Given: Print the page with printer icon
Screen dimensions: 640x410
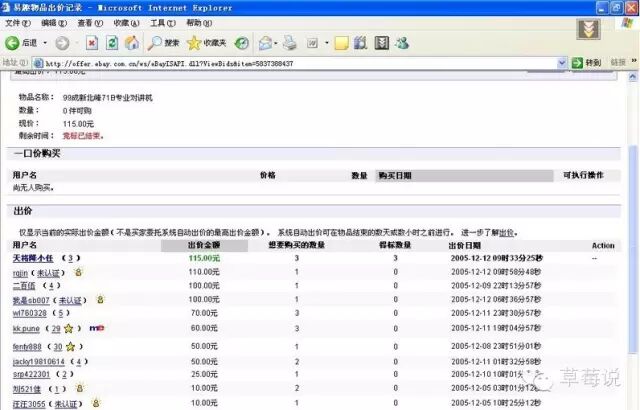Looking at the screenshot, I should point(290,43).
